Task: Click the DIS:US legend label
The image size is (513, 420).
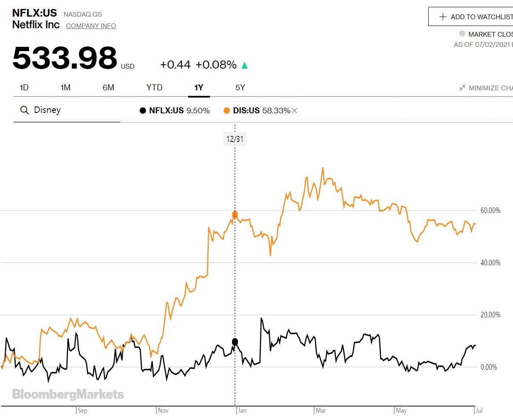Action: 246,111
